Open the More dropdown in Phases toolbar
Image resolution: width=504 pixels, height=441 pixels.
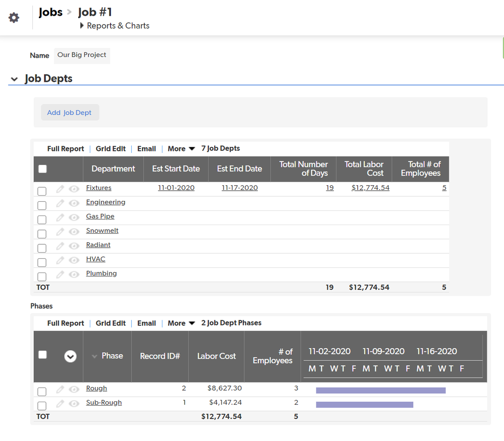[x=181, y=323]
